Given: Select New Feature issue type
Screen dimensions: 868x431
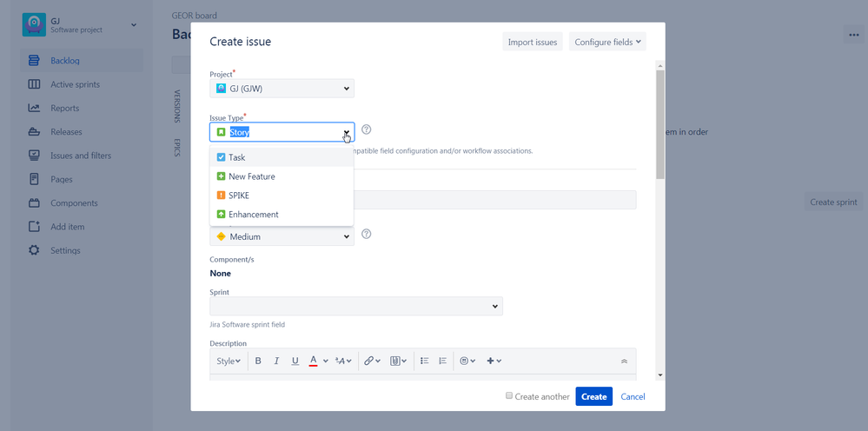Looking at the screenshot, I should 282,176.
